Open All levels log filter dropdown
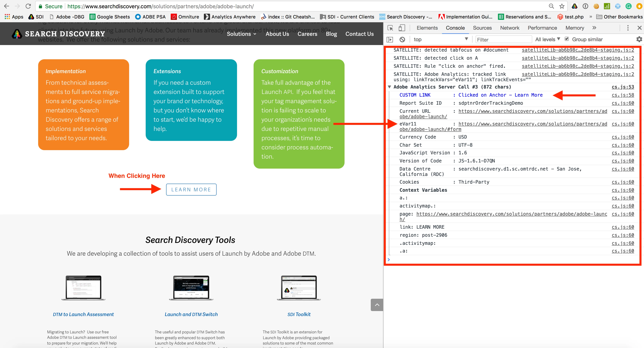The width and height of the screenshot is (644, 348). [x=547, y=39]
